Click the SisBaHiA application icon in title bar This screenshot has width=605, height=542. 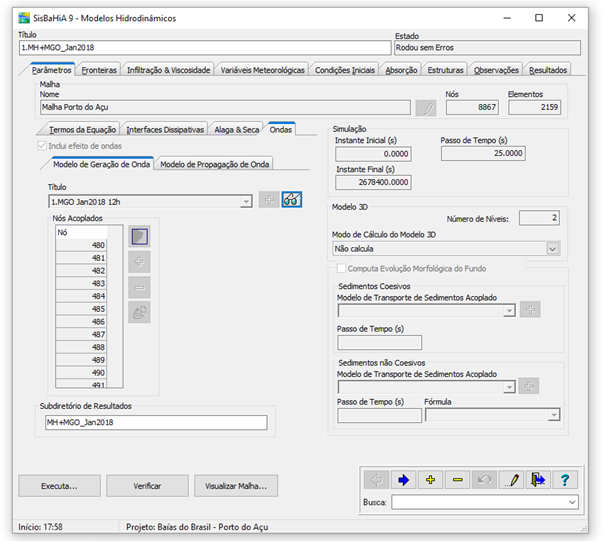24,18
